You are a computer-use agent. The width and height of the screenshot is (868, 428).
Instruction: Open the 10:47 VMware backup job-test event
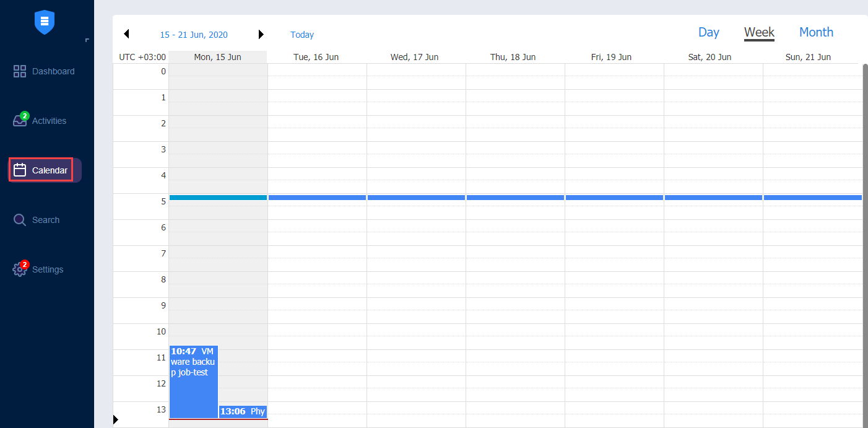tap(194, 382)
